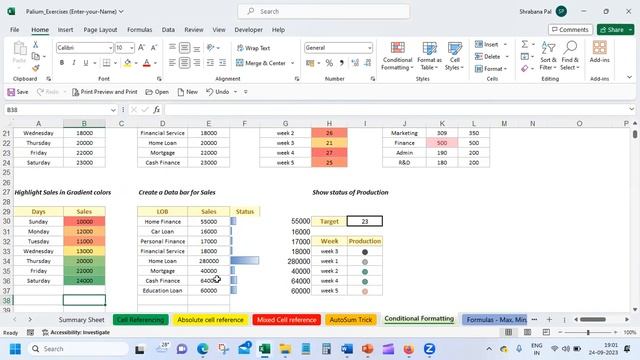Open Word from taskbar
Image resolution: width=640 pixels, height=360 pixels.
coord(347,349)
